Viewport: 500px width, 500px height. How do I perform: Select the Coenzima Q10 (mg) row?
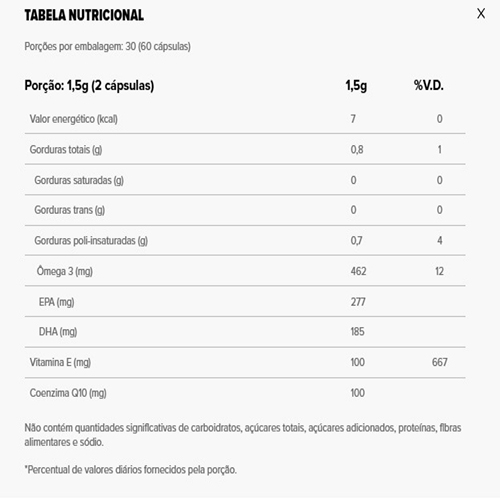(x=245, y=393)
